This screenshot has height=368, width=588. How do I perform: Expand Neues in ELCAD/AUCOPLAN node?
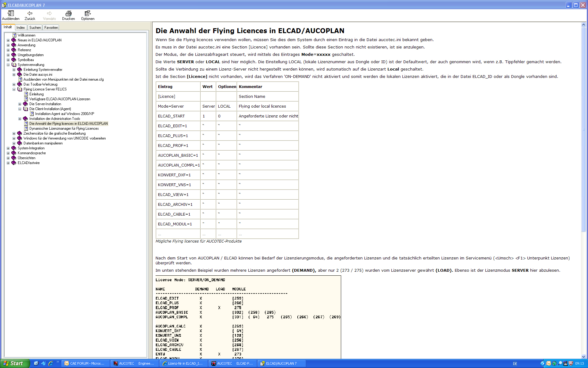(8, 40)
